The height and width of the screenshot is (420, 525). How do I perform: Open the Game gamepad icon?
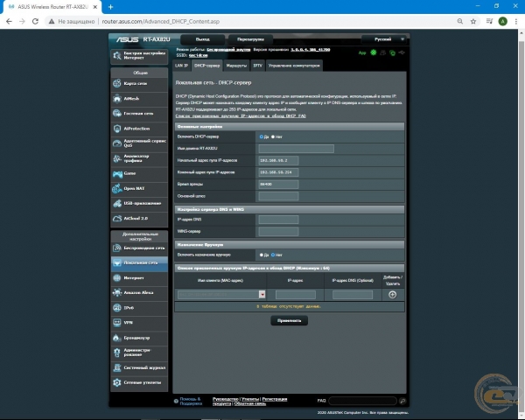click(x=117, y=173)
